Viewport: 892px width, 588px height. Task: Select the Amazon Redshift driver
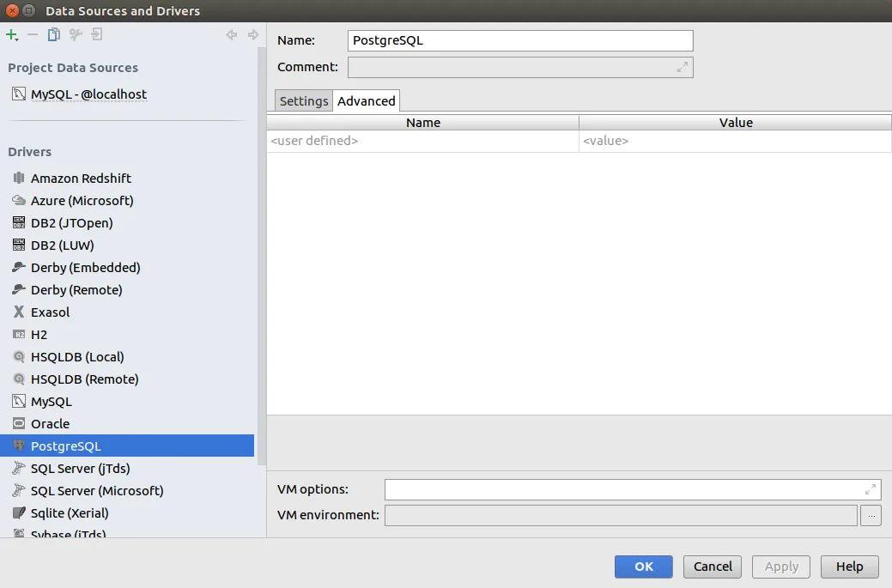click(127, 178)
